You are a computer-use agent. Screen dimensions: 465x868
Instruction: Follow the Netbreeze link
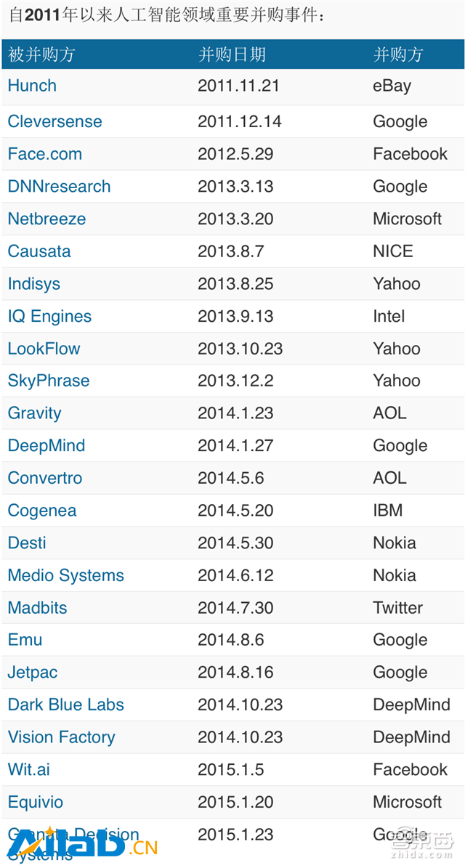[x=47, y=218]
